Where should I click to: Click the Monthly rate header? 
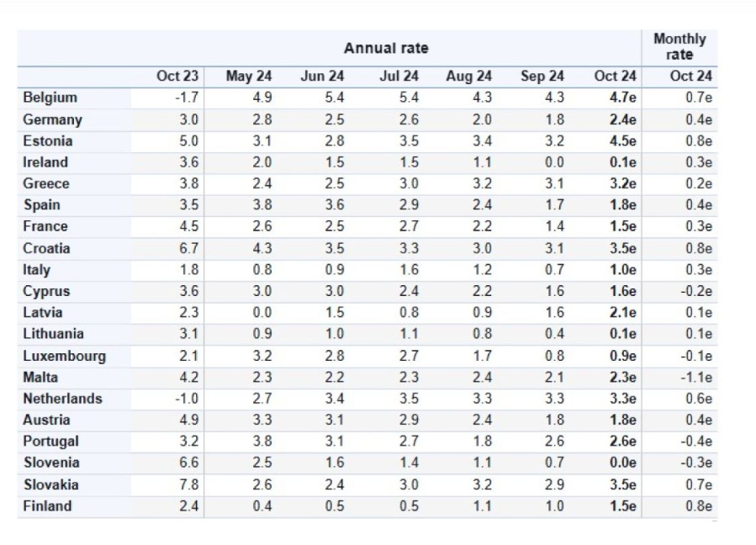click(x=679, y=47)
